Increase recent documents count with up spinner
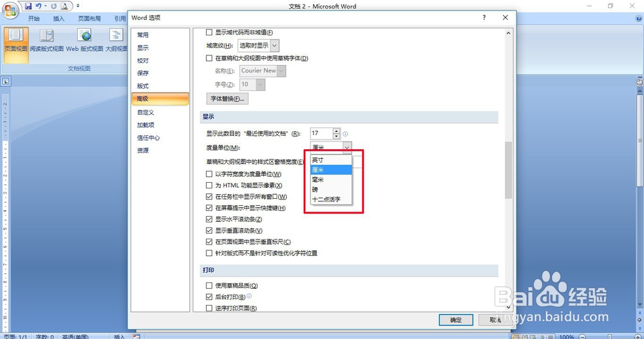The image size is (644, 339). coord(336,131)
